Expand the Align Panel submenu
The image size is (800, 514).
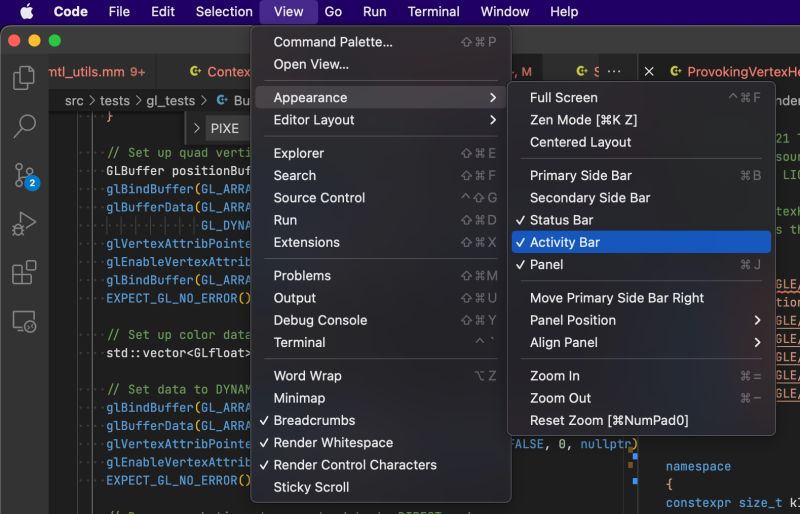pos(641,342)
